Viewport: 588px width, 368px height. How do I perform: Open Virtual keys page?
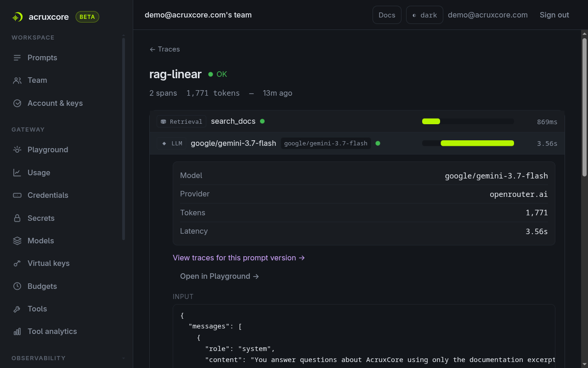coord(48,263)
